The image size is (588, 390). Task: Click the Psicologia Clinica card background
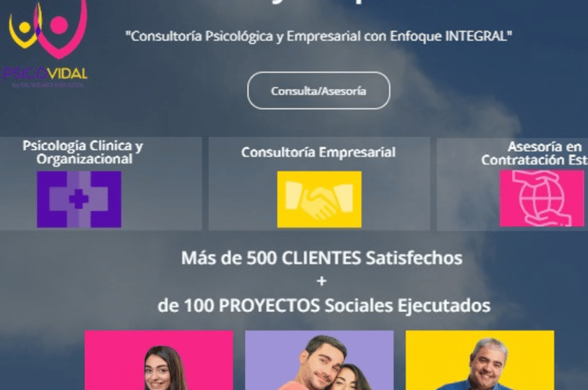pos(101,184)
